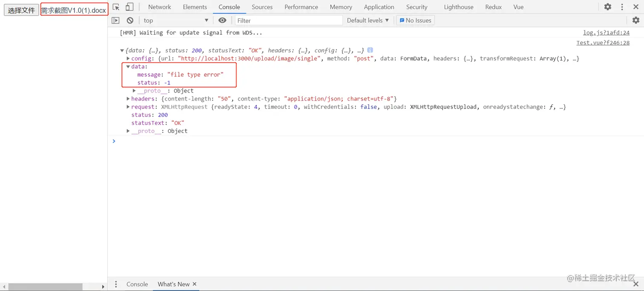Open the Lighthouse tab
644x291 pixels.
click(459, 7)
